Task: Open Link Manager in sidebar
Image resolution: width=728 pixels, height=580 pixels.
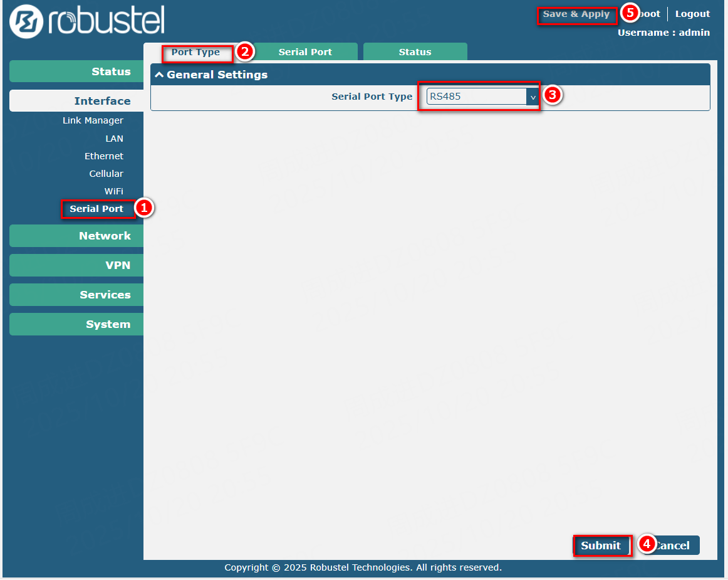Action: (93, 120)
